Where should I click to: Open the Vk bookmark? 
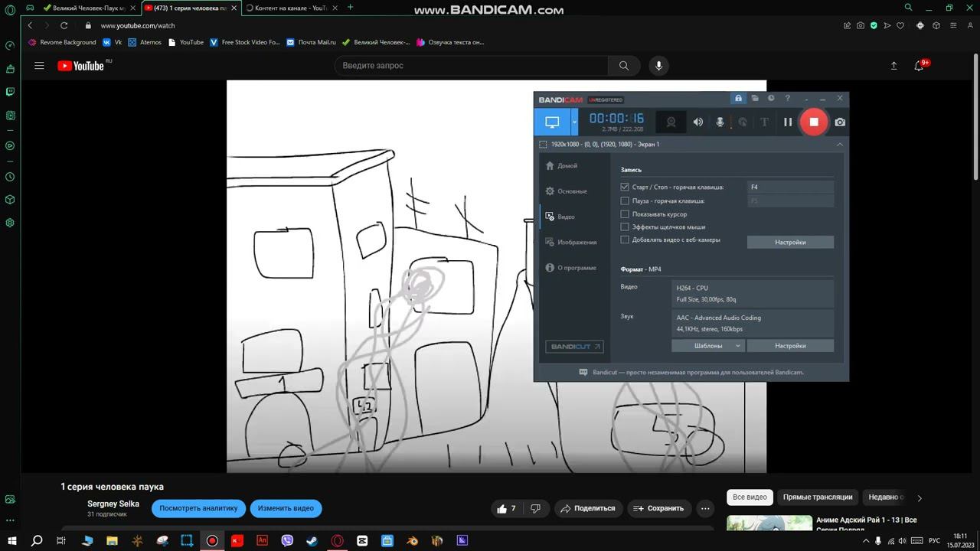pos(113,42)
